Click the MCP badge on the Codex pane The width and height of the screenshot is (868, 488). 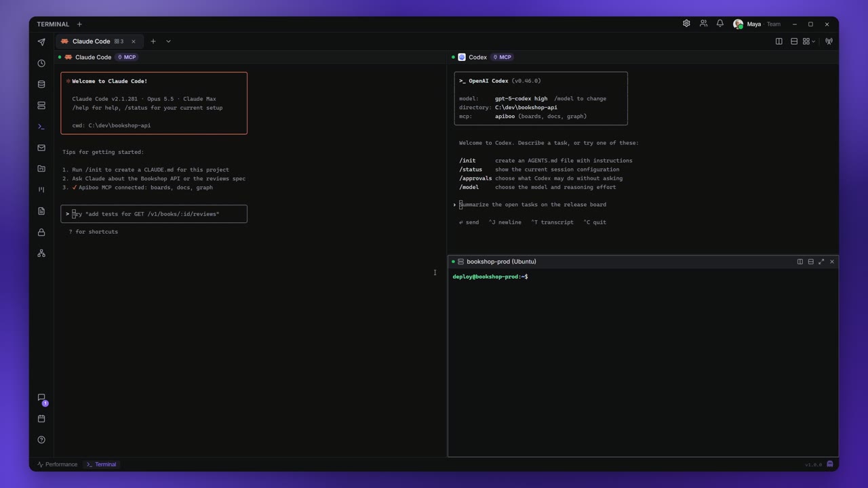pyautogui.click(x=502, y=58)
